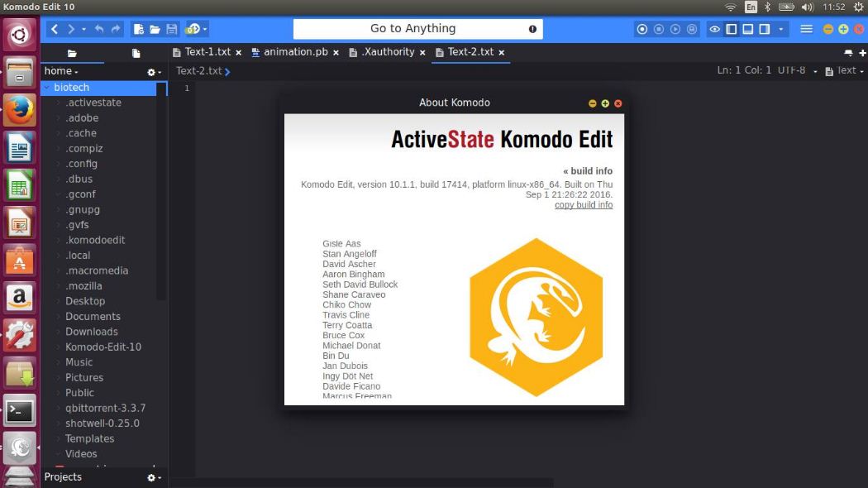Open dropdown arrow next to sync icon
The width and height of the screenshot is (868, 488).
(x=205, y=29)
